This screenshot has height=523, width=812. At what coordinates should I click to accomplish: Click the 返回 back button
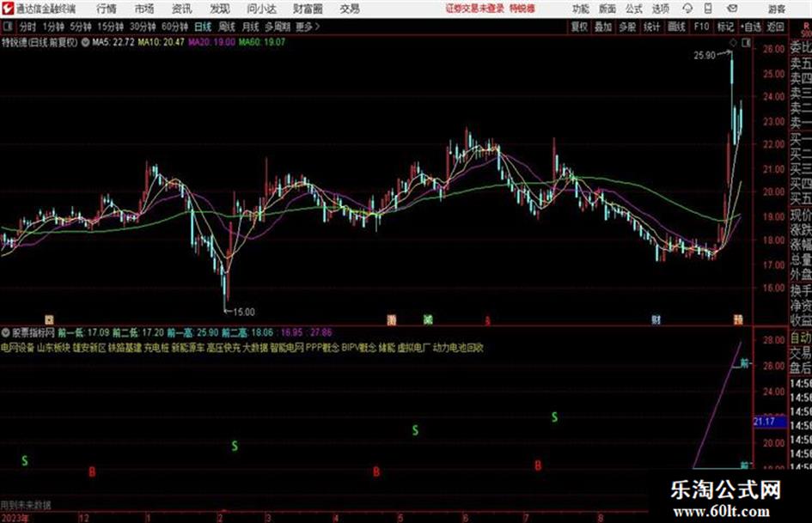[x=775, y=27]
